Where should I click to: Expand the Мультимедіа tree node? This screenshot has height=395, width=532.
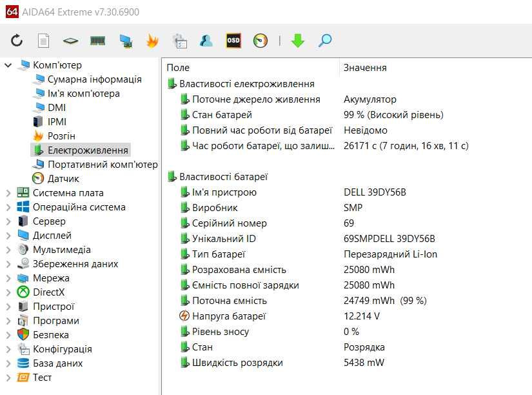pos(8,250)
